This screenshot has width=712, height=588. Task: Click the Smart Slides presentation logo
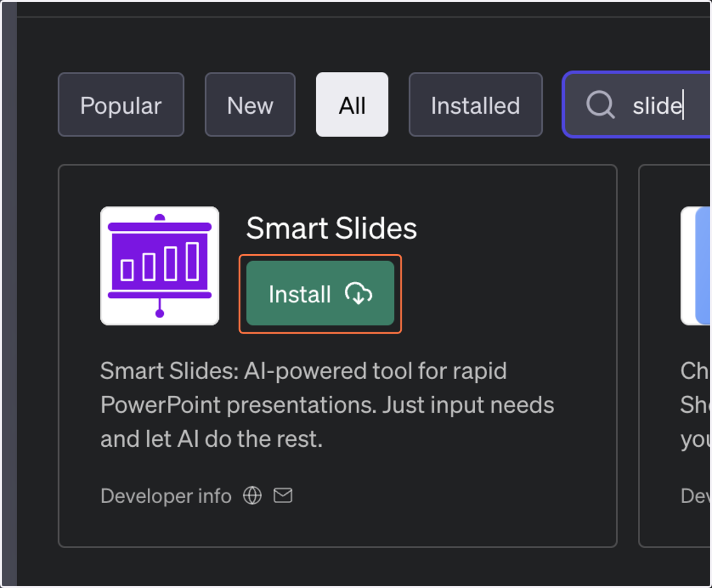pos(160,266)
